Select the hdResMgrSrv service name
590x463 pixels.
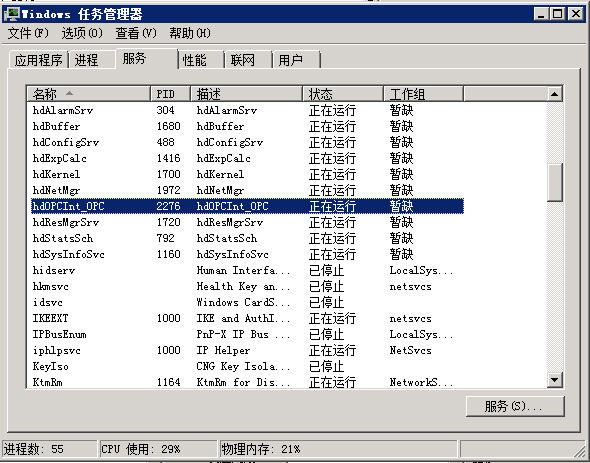66,222
